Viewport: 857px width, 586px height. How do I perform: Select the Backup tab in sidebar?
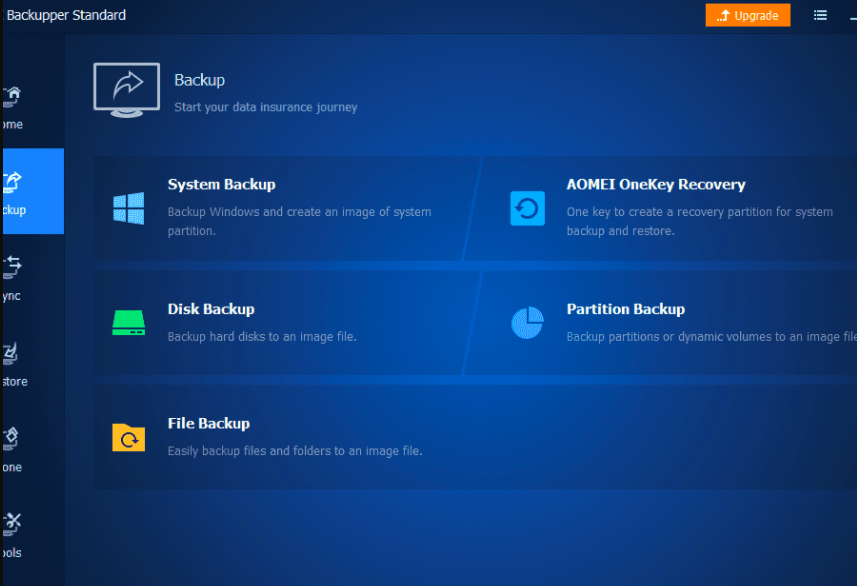click(x=33, y=191)
